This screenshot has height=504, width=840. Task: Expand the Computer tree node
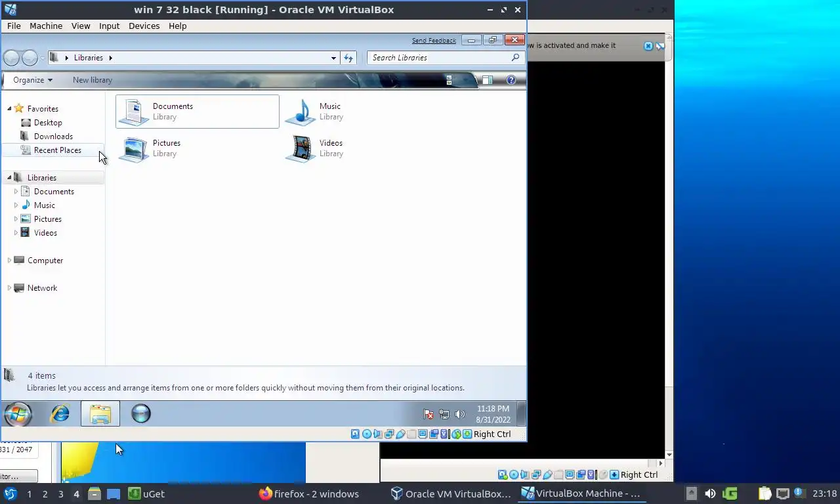tap(9, 261)
